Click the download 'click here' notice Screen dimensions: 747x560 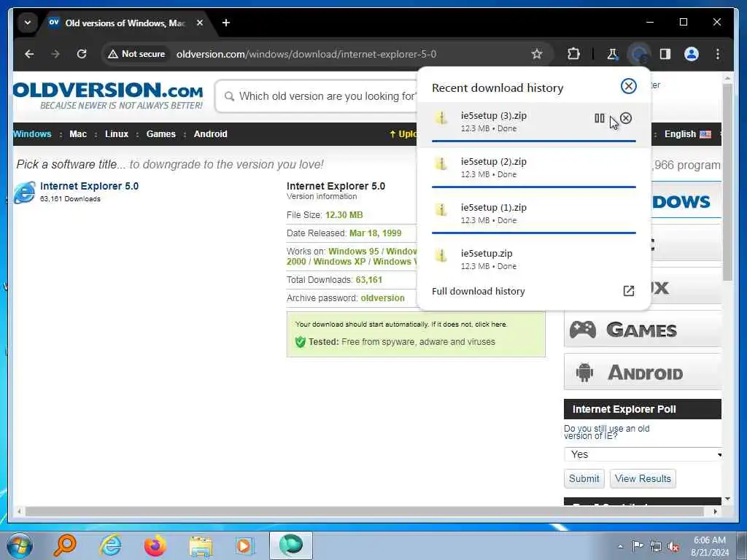click(491, 324)
